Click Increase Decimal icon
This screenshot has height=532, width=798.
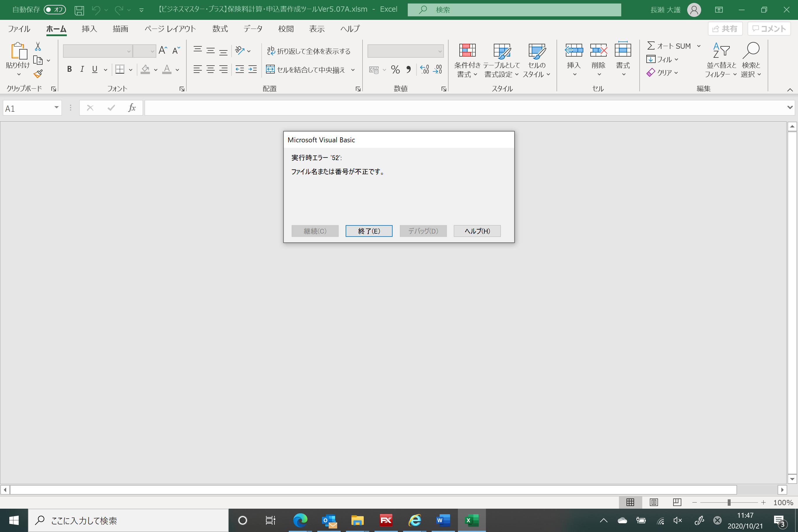(424, 69)
